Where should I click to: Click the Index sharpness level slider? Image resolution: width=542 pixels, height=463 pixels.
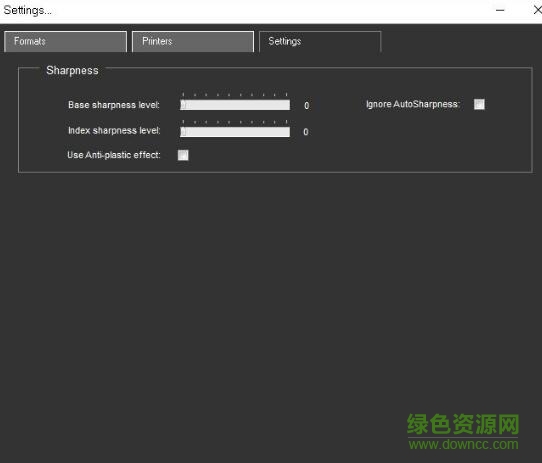pyautogui.click(x=235, y=132)
